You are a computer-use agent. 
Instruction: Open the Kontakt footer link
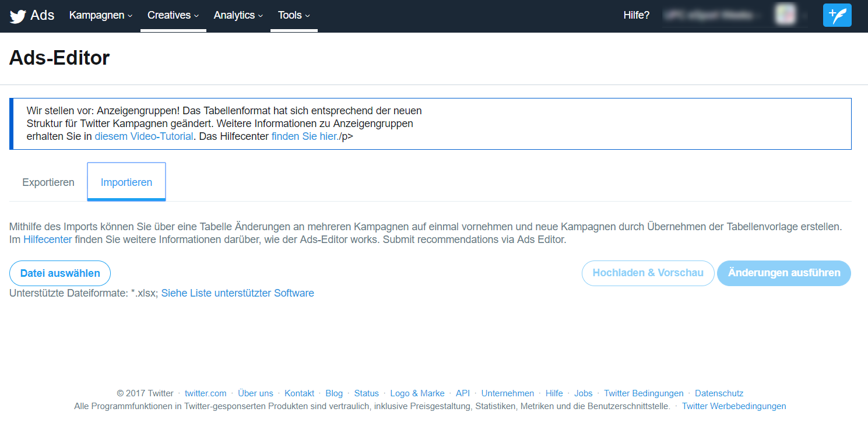[300, 393]
